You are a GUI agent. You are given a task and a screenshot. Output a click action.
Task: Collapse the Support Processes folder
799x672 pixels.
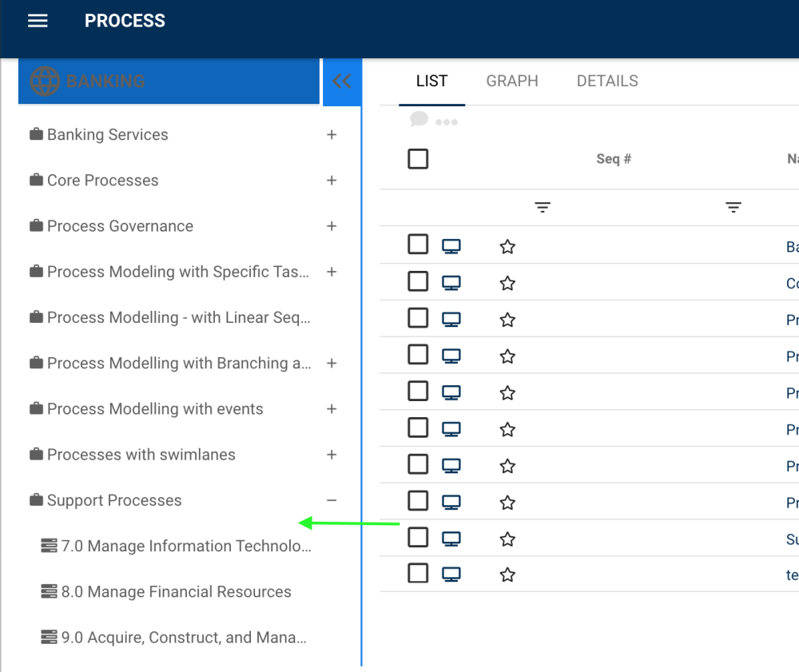[x=332, y=501]
